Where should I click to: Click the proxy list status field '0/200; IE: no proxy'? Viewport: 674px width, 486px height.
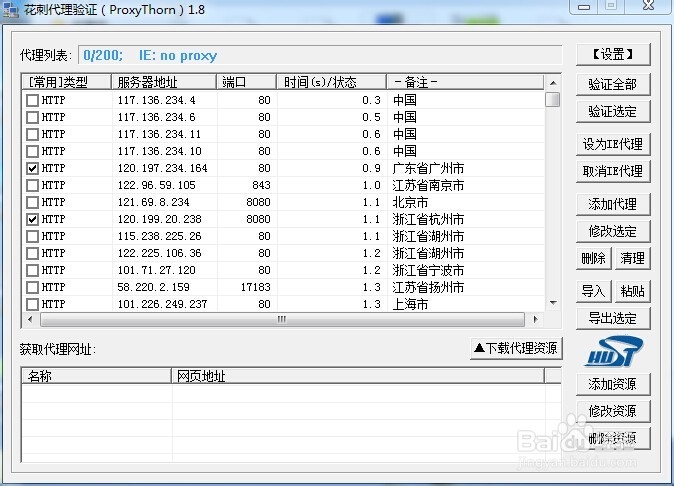point(320,55)
